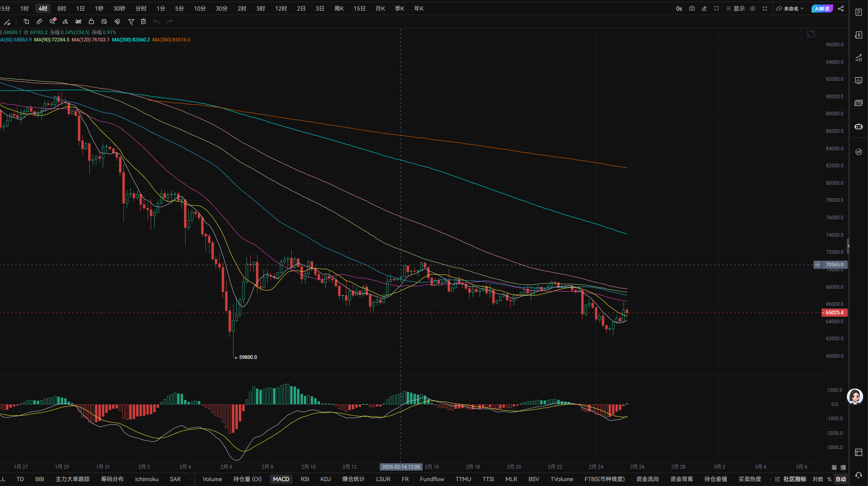This screenshot has width=868, height=486.
Task: Click the 70565.0 price crosshair plus marker
Action: 818,265
